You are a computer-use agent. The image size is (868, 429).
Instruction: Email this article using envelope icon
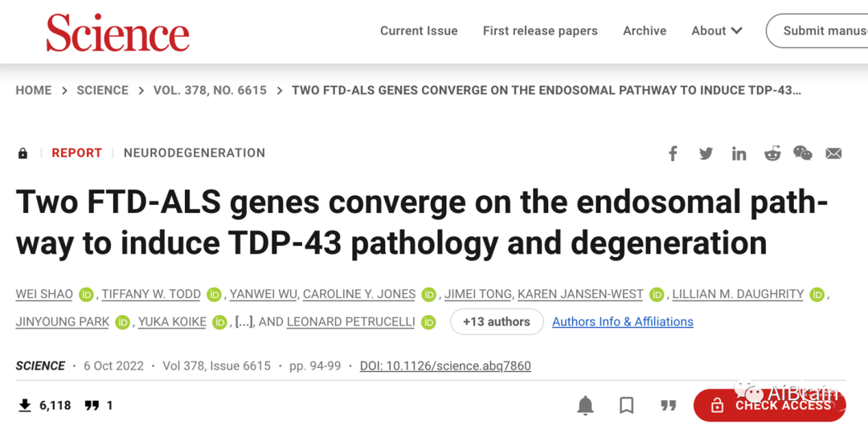(x=833, y=153)
